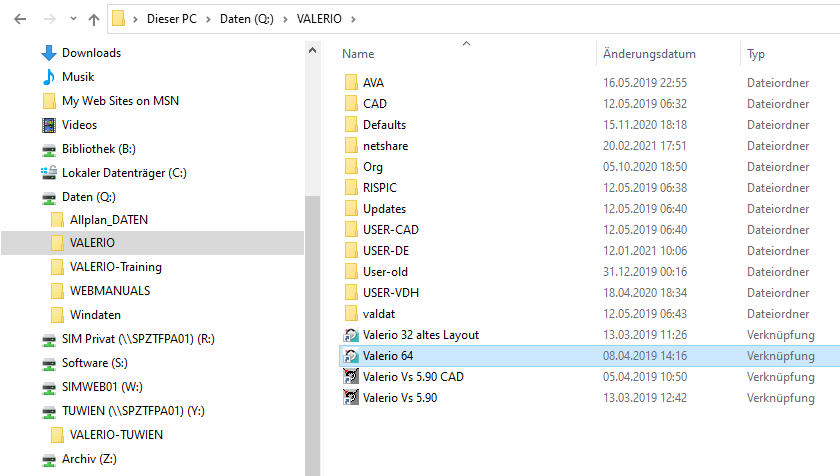This screenshot has width=840, height=476.
Task: Select the Videos filmstrip icon in sidebar
Action: (x=49, y=125)
